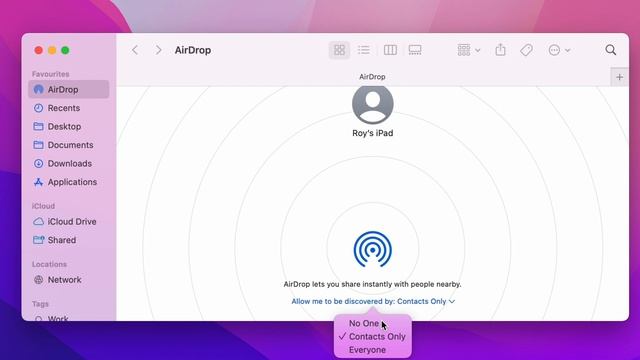The height and width of the screenshot is (360, 640).
Task: Open Downloads in the sidebar
Action: pos(69,163)
